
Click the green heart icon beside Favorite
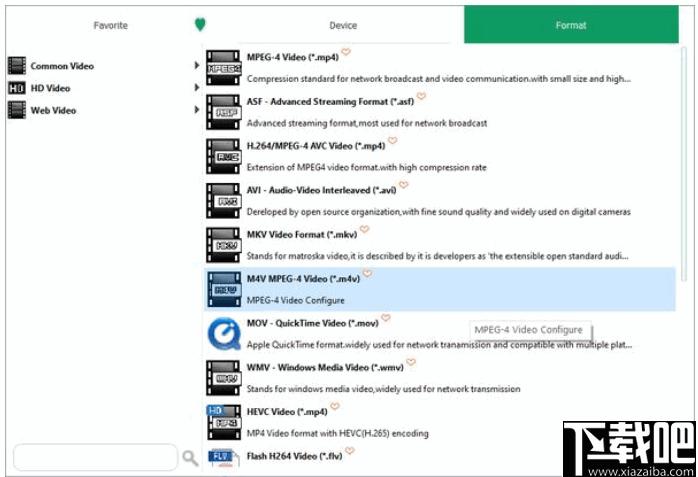coord(200,24)
